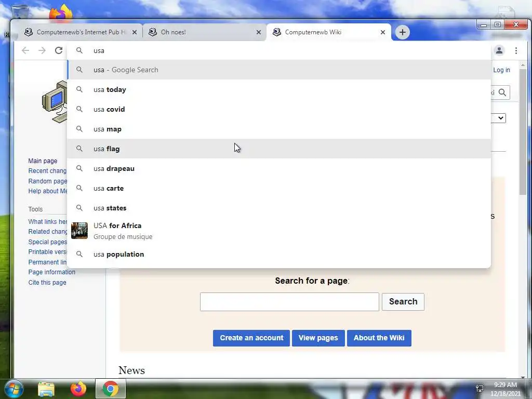The height and width of the screenshot is (399, 532).
Task: Open Windows Start menu orb
Action: 14,389
